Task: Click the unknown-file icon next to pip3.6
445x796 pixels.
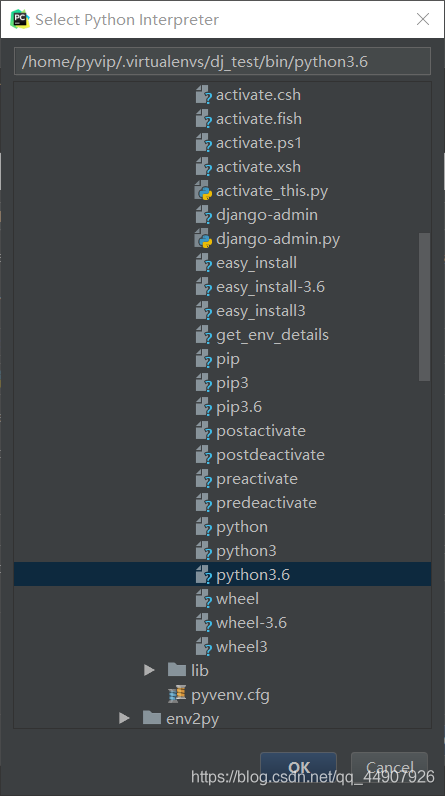Action: [203, 407]
